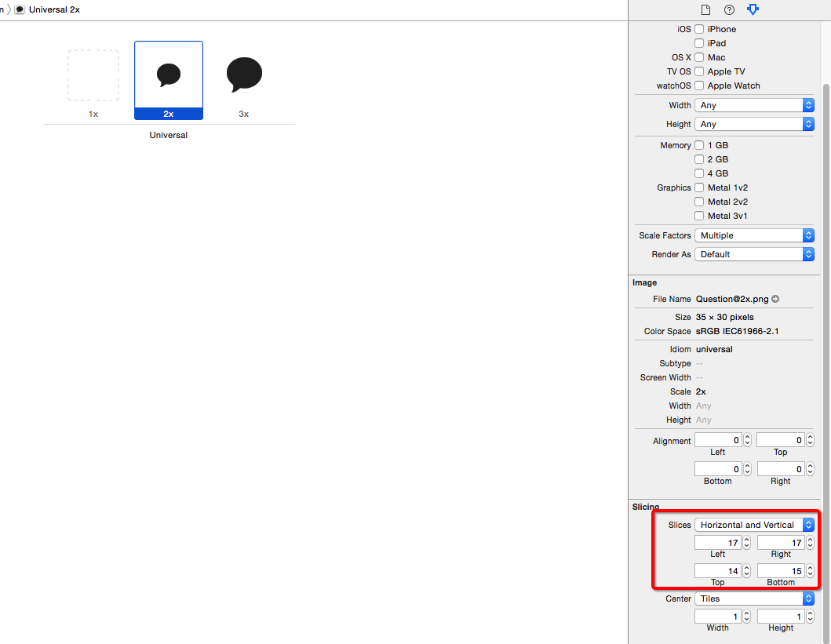Viewport: 831px width, 644px height.
Task: Click the Center Width input field
Action: tap(718, 617)
